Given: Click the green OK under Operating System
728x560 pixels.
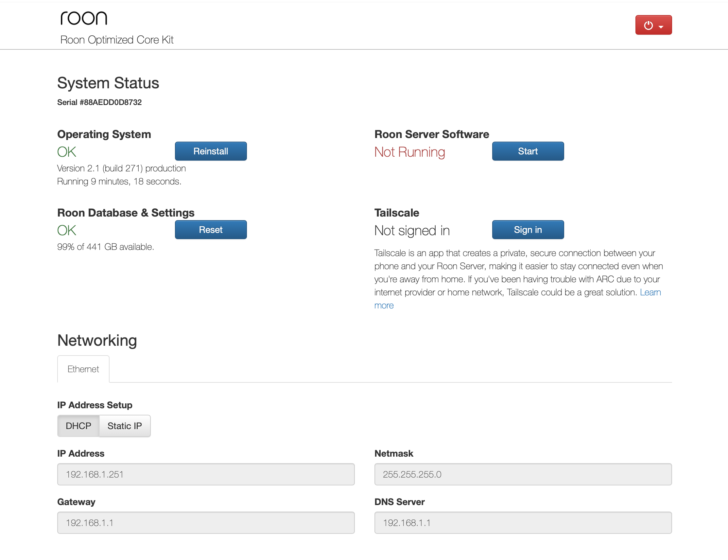Looking at the screenshot, I should [67, 152].
